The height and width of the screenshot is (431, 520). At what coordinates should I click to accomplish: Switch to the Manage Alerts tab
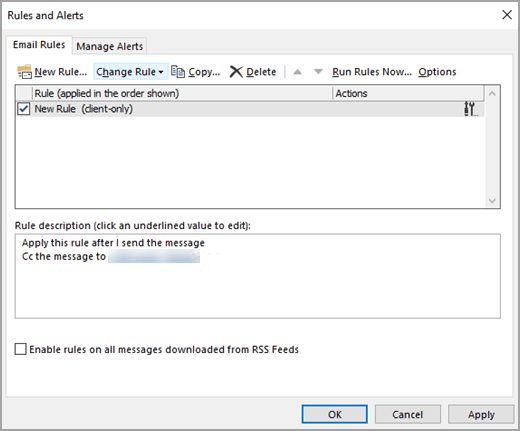[110, 46]
